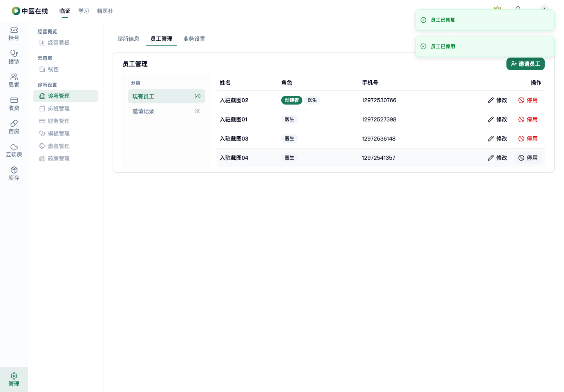Image resolution: width=564 pixels, height=392 pixels.
Task: Click check icon on 员工已恢复 notification
Action: [423, 20]
